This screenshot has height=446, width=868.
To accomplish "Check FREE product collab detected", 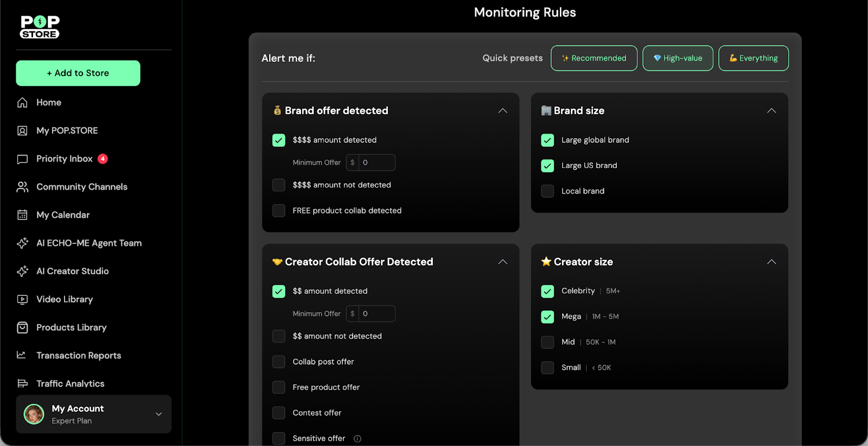I will 279,211.
